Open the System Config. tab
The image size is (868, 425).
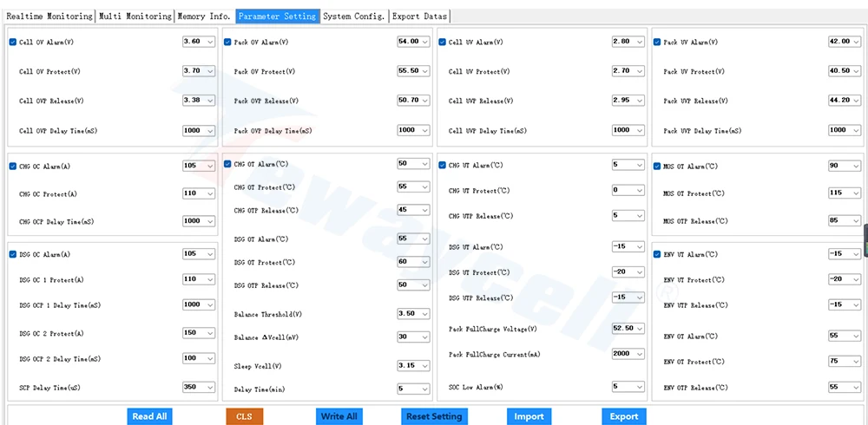(x=354, y=16)
